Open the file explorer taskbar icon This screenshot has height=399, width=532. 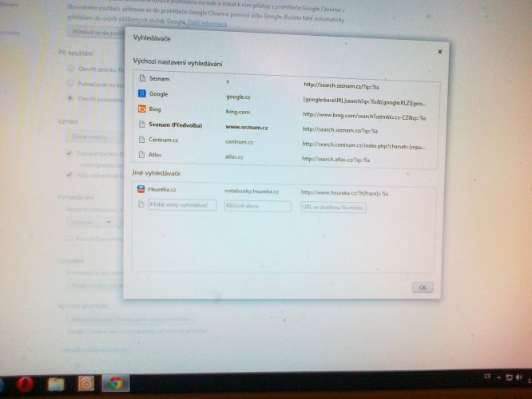(x=56, y=384)
